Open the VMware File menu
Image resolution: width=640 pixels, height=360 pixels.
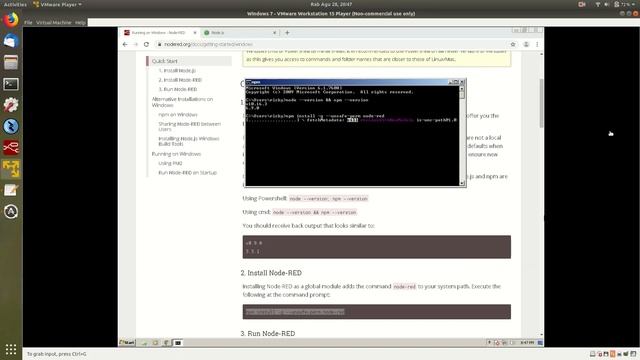28,22
